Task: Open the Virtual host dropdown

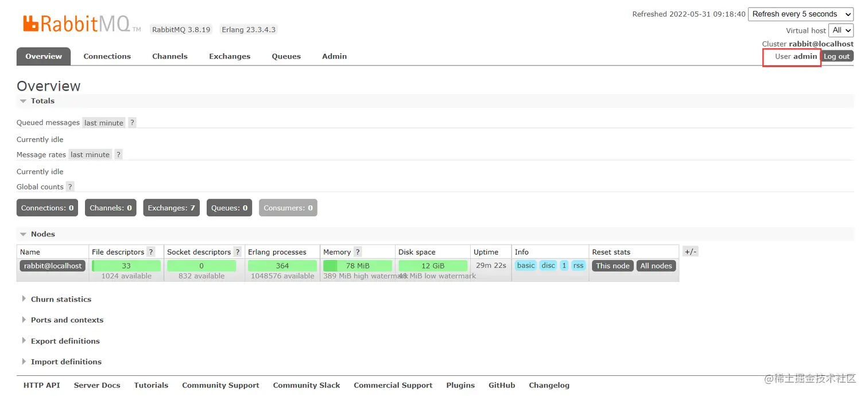Action: tap(841, 30)
